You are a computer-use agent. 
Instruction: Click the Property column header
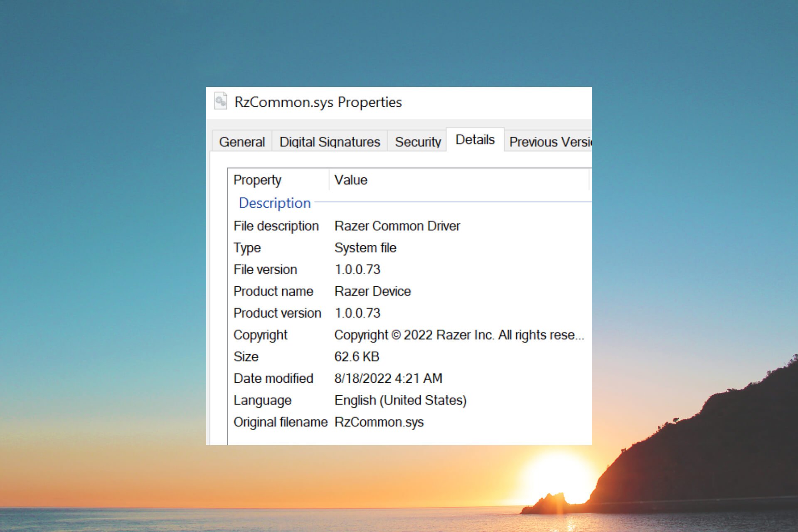pyautogui.click(x=257, y=180)
